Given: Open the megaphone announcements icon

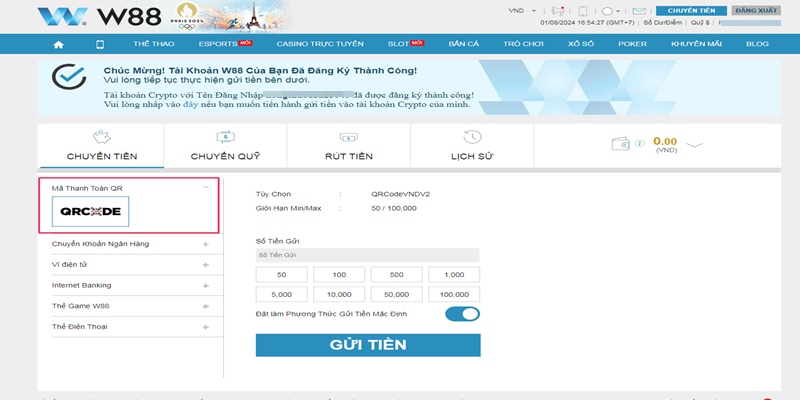Looking at the screenshot, I should coord(558,11).
